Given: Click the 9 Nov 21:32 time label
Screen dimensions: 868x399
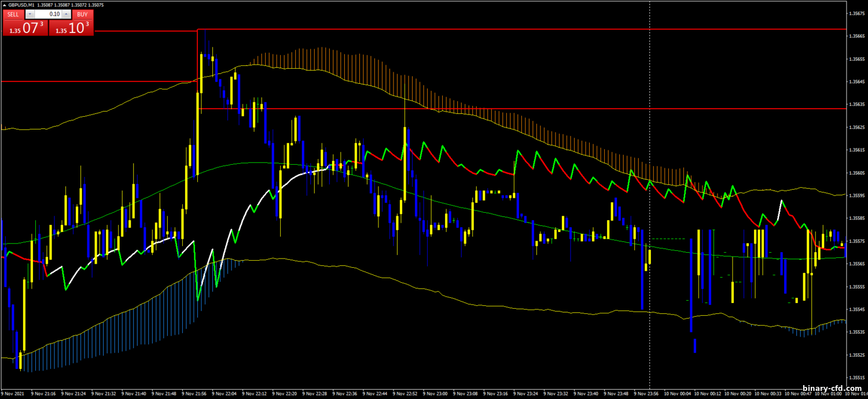Looking at the screenshot, I should pos(102,394).
